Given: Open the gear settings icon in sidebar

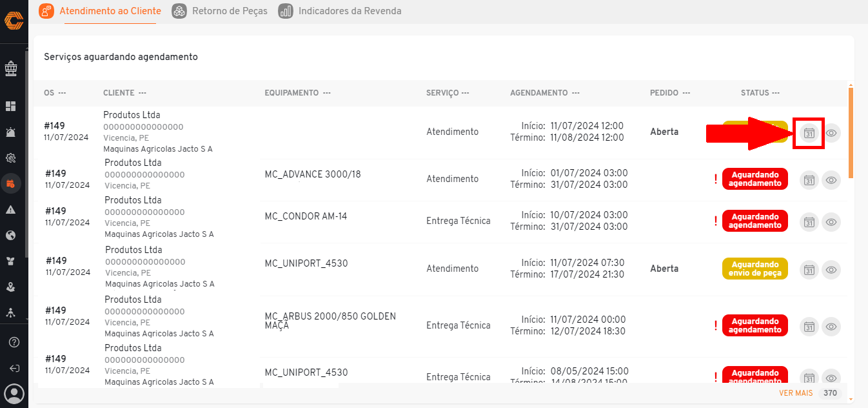Looking at the screenshot, I should 11,158.
